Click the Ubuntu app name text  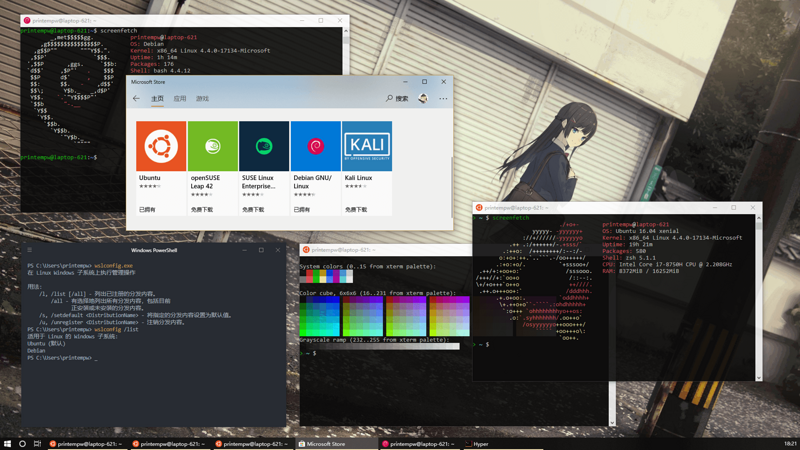coord(149,178)
